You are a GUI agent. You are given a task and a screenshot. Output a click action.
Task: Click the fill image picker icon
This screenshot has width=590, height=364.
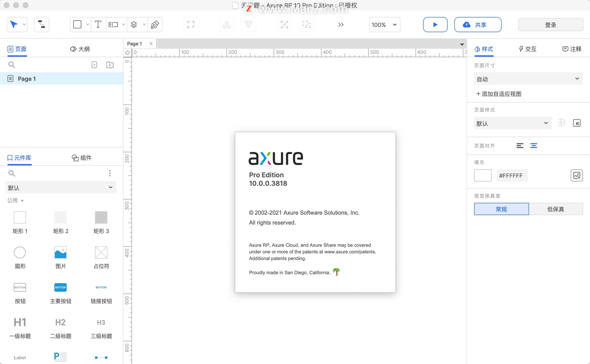click(577, 175)
